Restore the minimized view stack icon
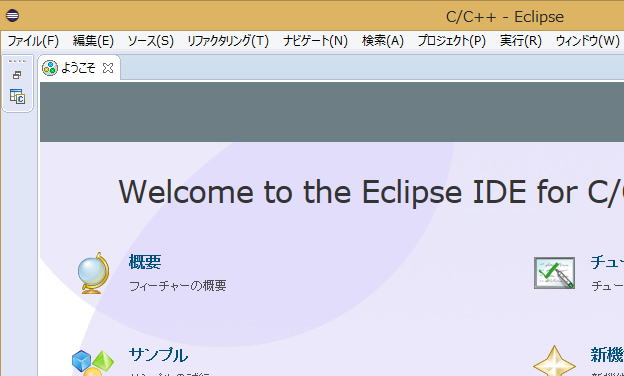Image resolution: width=624 pixels, height=376 pixels. point(17,75)
